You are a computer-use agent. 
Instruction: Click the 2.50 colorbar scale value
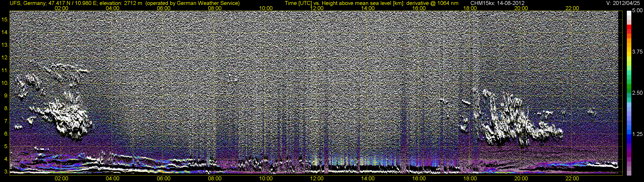tap(637, 93)
